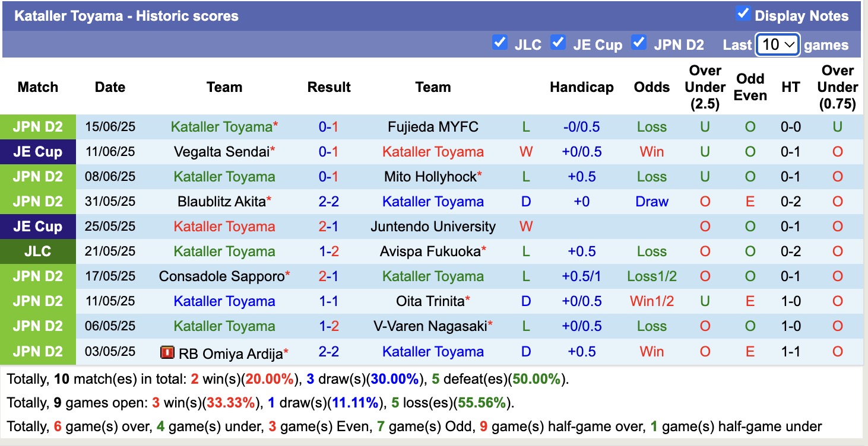Select the V-Varen Nagasaki team link
The image size is (868, 446).
click(x=430, y=326)
